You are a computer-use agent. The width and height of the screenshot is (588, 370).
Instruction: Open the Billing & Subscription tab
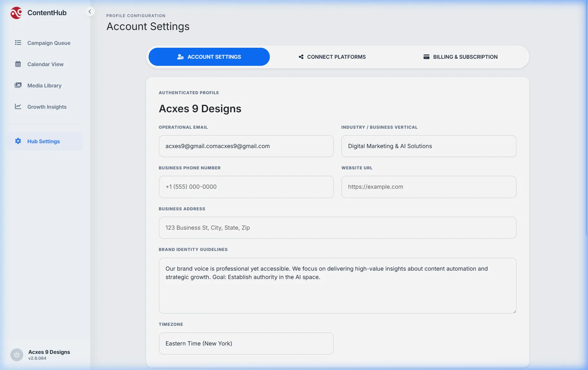[x=460, y=57]
